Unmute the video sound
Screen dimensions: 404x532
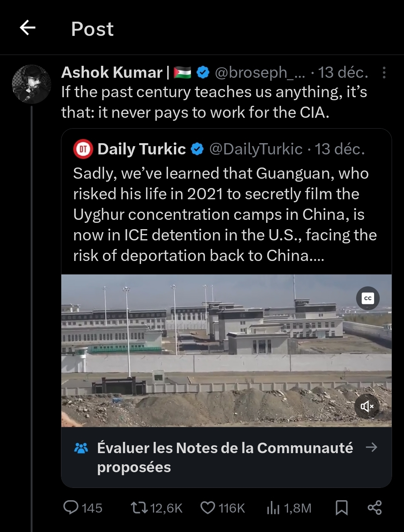click(367, 406)
